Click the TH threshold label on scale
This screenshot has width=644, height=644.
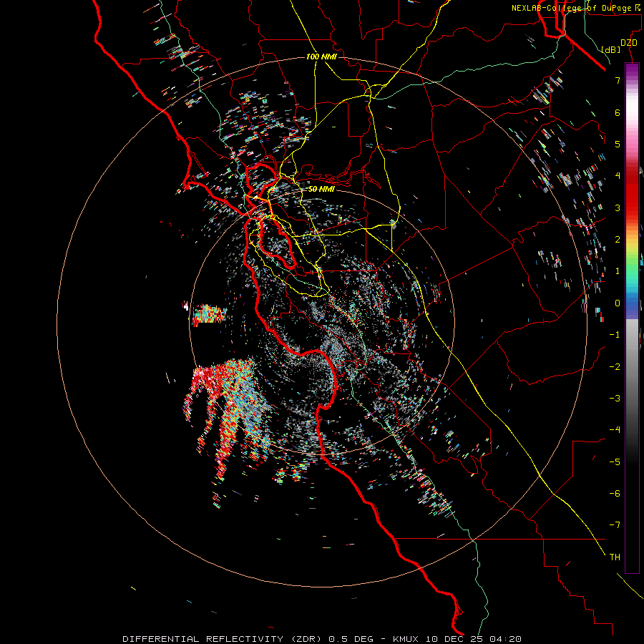[615, 557]
